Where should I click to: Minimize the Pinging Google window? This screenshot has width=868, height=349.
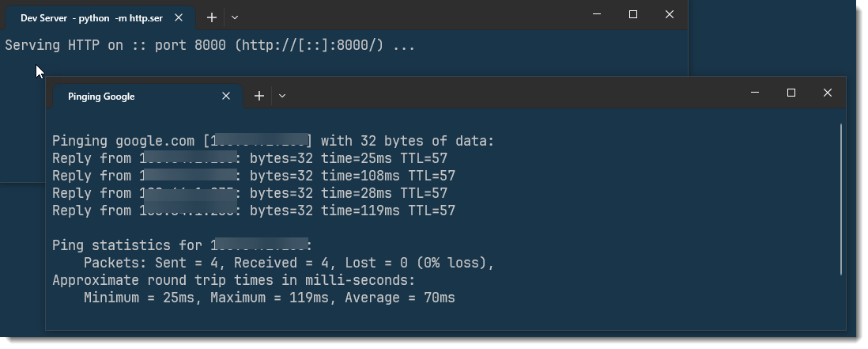tap(754, 93)
